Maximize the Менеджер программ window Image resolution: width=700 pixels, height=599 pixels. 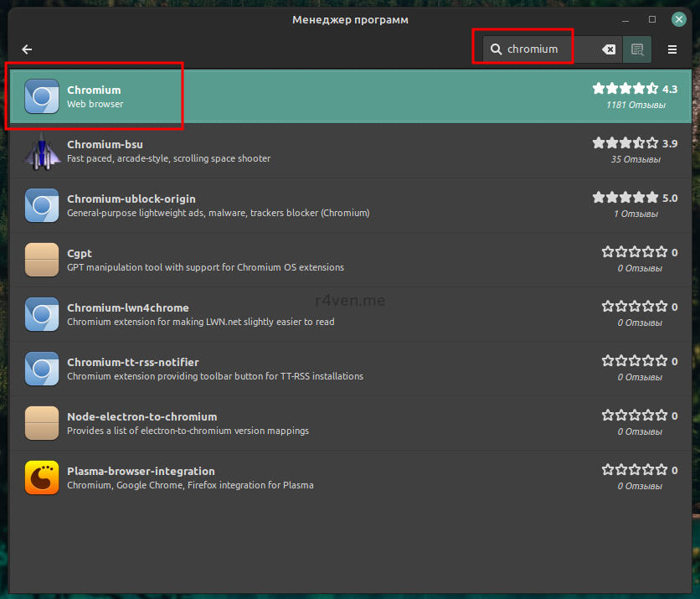(x=652, y=18)
